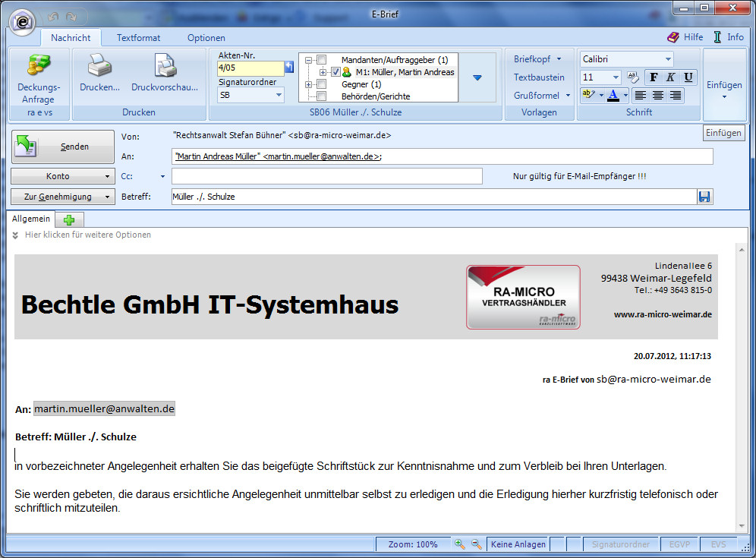Viewport: 756px width, 558px height.
Task: Center-align the text
Action: (658, 96)
